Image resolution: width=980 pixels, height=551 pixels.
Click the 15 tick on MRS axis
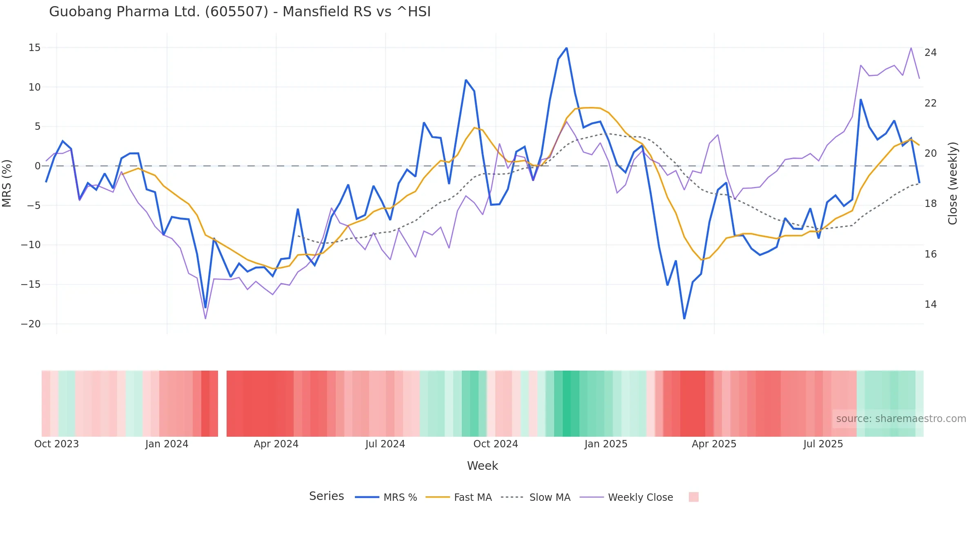[35, 48]
